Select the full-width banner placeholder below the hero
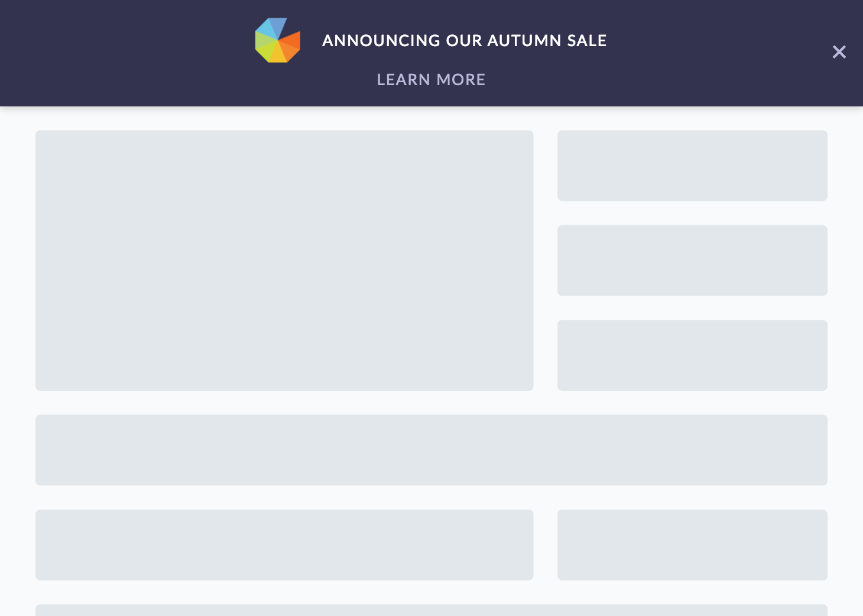This screenshot has width=863, height=616. [x=431, y=450]
